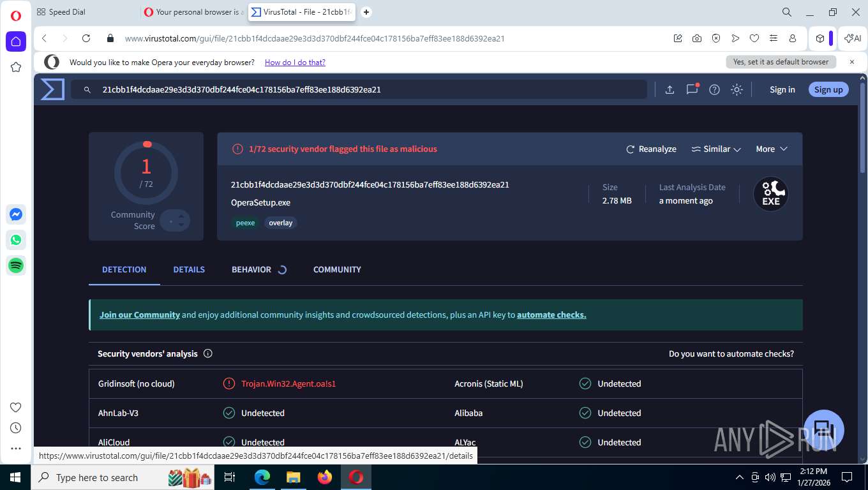868x490 pixels.
Task: Open Opera AI assistant button
Action: pos(853,38)
